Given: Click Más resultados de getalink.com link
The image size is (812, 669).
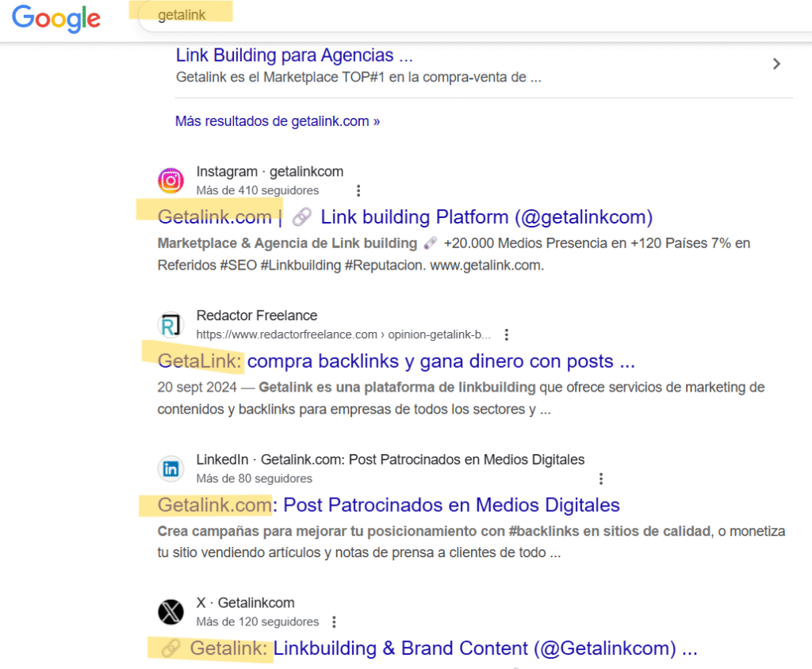Looking at the screenshot, I should click(277, 121).
